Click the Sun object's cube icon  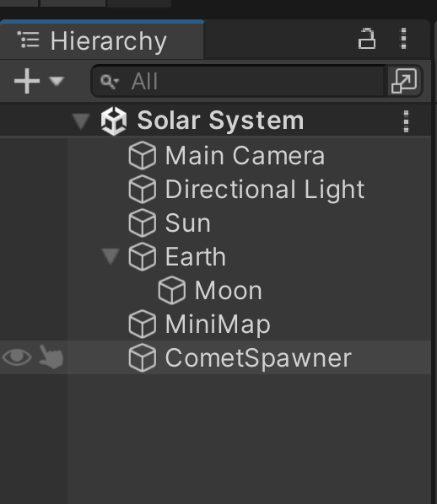point(143,223)
